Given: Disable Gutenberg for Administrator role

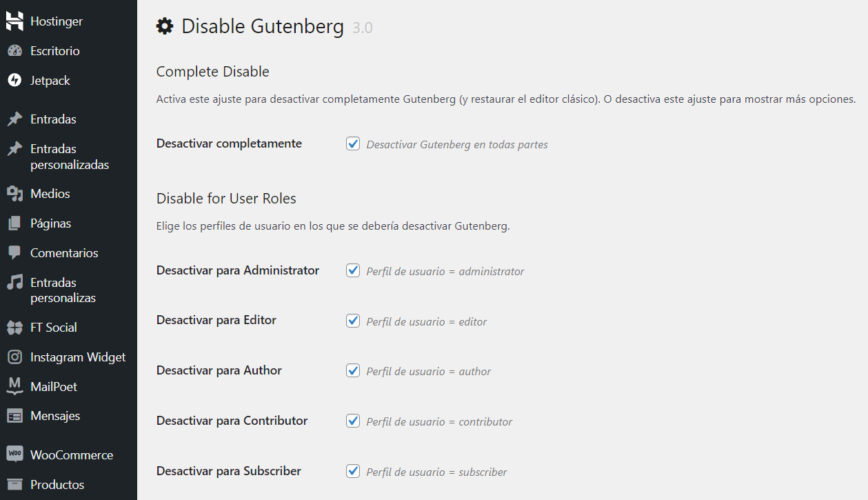Looking at the screenshot, I should [x=353, y=270].
